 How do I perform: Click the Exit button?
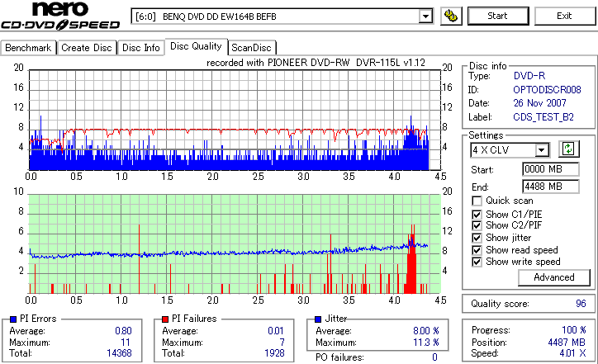[x=564, y=16]
